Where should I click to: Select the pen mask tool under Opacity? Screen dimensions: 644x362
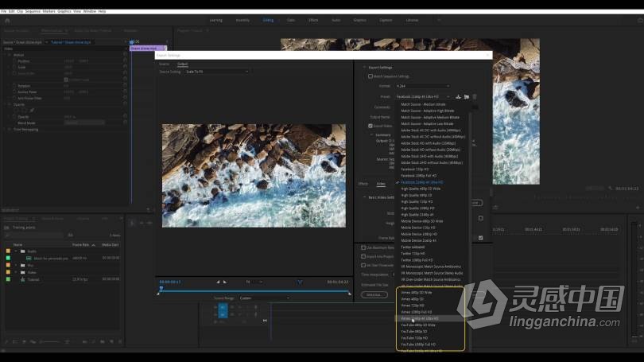pyautogui.click(x=32, y=110)
